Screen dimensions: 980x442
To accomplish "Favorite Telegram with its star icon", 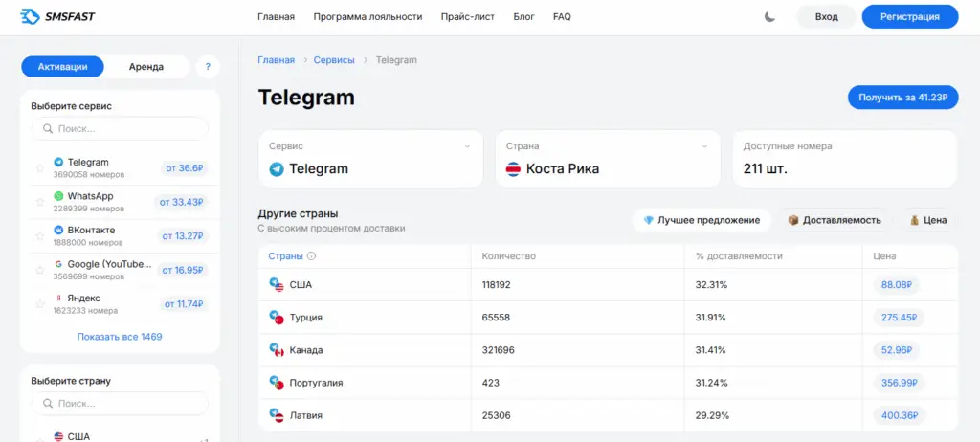I will pos(40,168).
